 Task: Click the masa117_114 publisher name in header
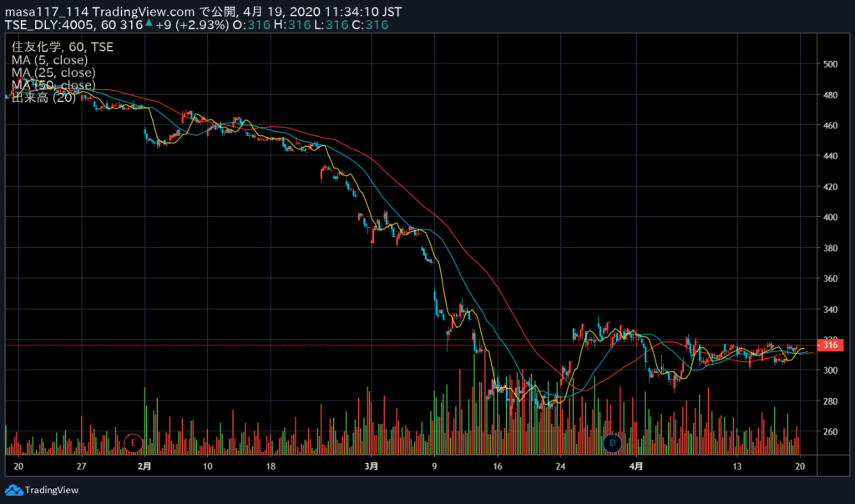pyautogui.click(x=47, y=12)
